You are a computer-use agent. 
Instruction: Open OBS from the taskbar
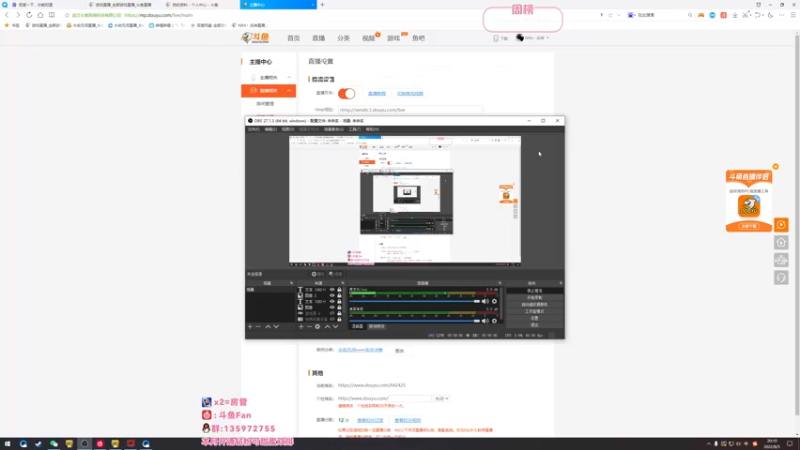tap(85, 444)
